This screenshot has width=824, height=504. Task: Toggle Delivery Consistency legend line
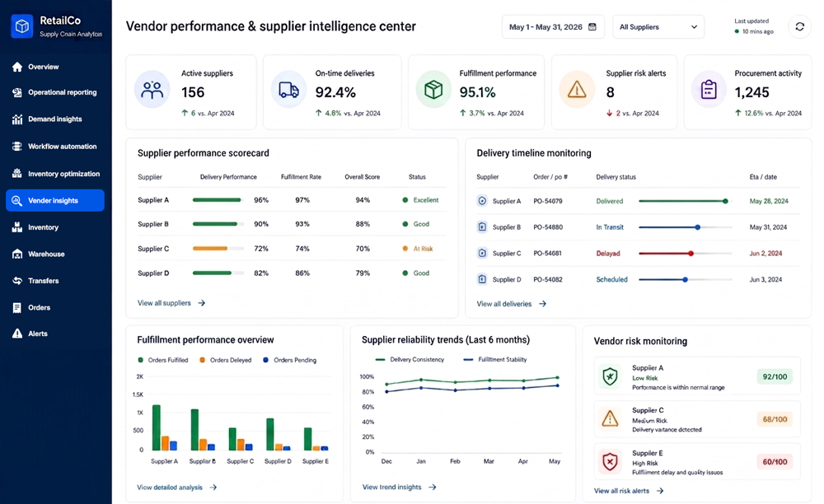coord(410,360)
